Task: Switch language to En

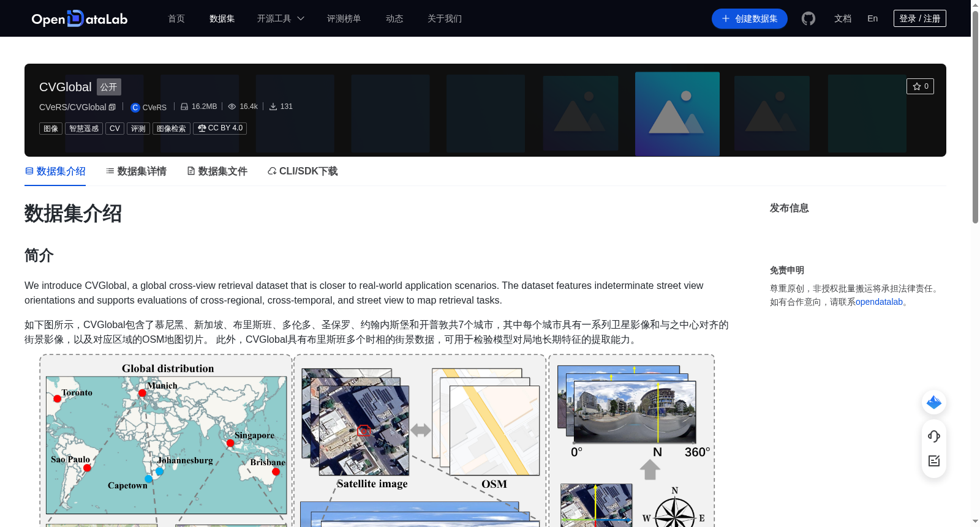Action: tap(873, 18)
